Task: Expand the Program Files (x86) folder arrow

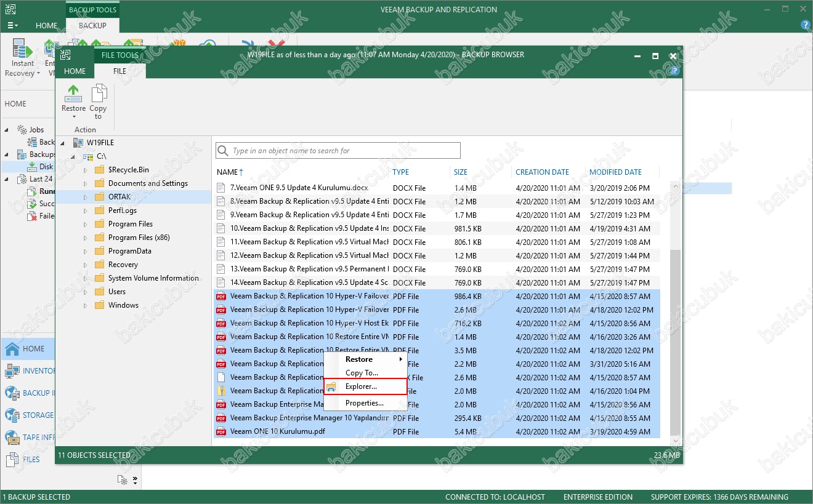Action: click(x=86, y=238)
